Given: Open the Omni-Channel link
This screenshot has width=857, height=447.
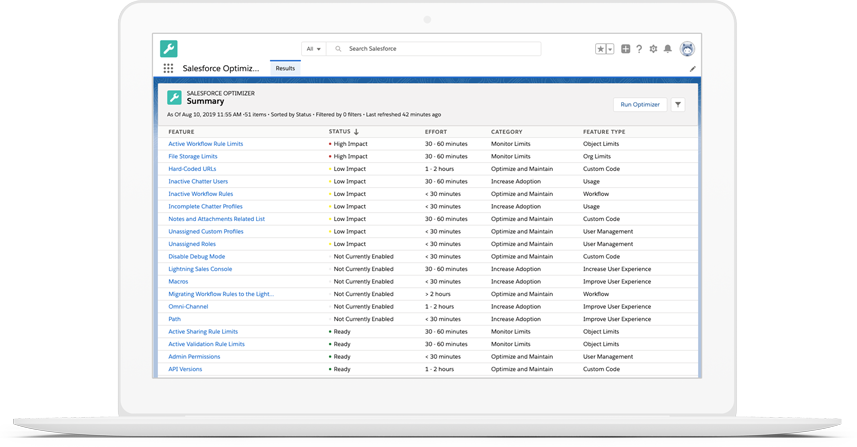Looking at the screenshot, I should pos(188,307).
